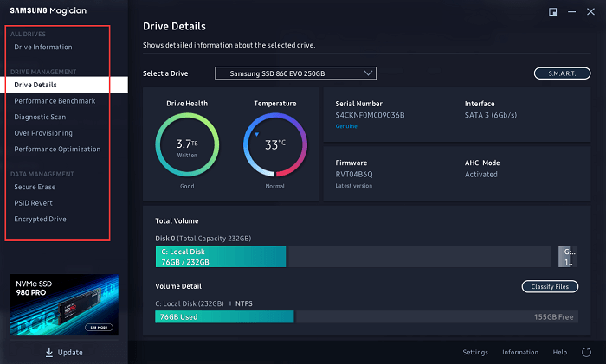Image resolution: width=606 pixels, height=364 pixels.
Task: Open Drive Information in sidebar
Action: (x=43, y=47)
